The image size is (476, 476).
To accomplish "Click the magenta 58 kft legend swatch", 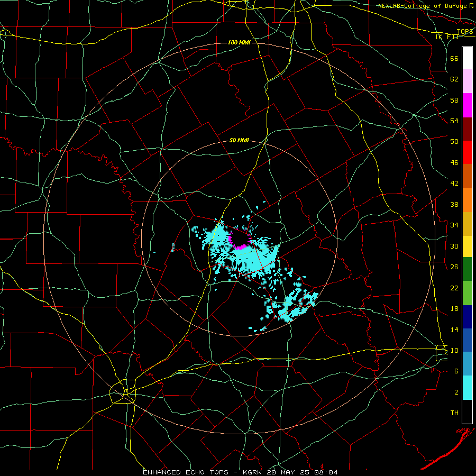I will [467, 105].
